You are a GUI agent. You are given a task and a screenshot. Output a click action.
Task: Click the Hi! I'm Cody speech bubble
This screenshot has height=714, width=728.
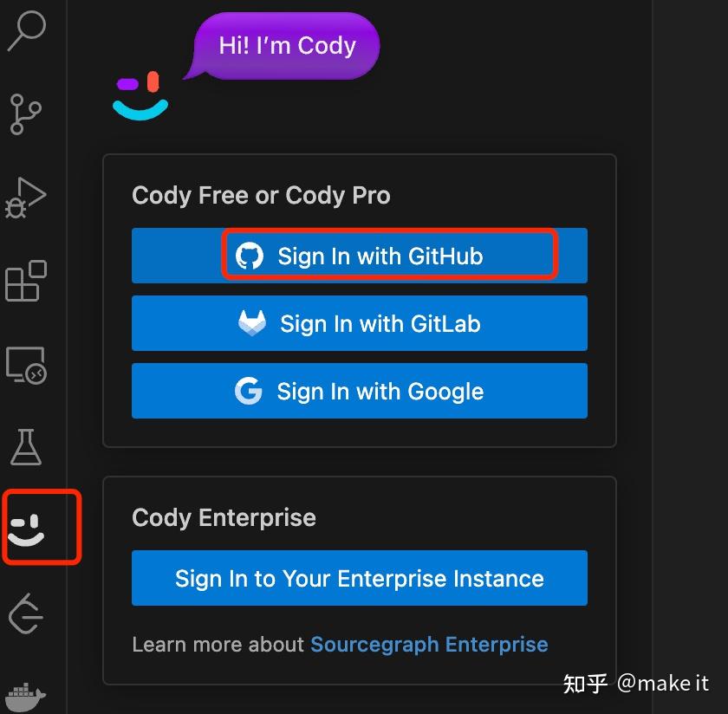coord(284,45)
